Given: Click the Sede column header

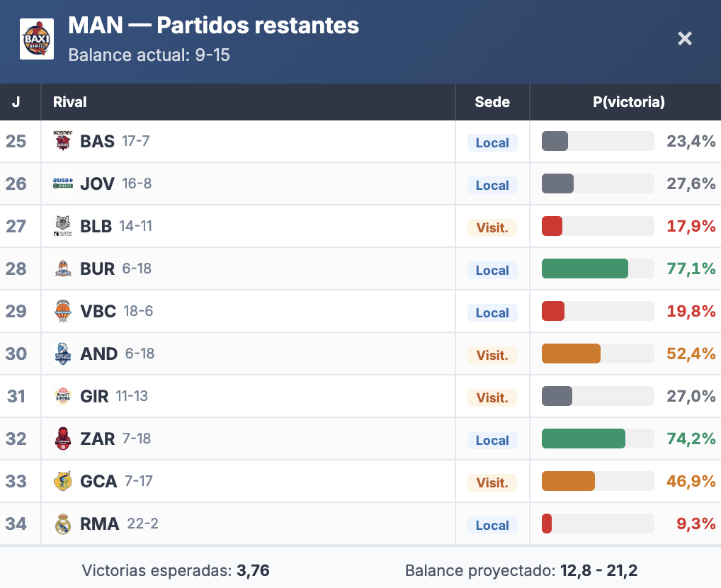Looking at the screenshot, I should pos(492,102).
